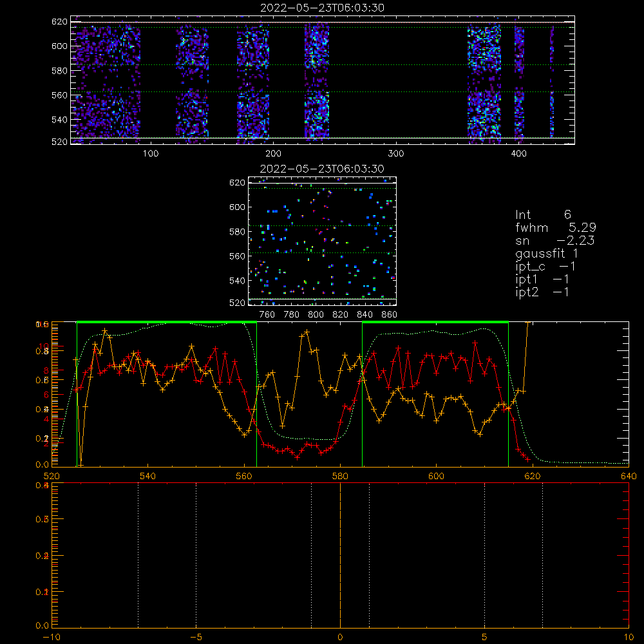The image size is (644, 644).
Task: Click x-axis label 800 on middle plot
Action: [316, 315]
